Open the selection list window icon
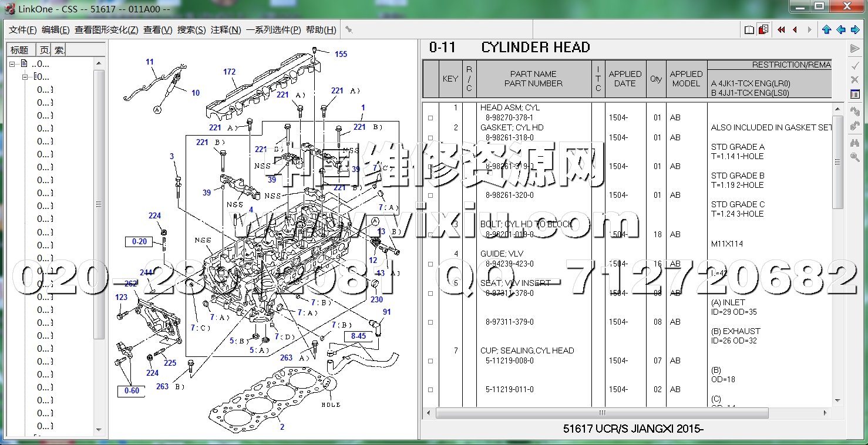 point(855,94)
